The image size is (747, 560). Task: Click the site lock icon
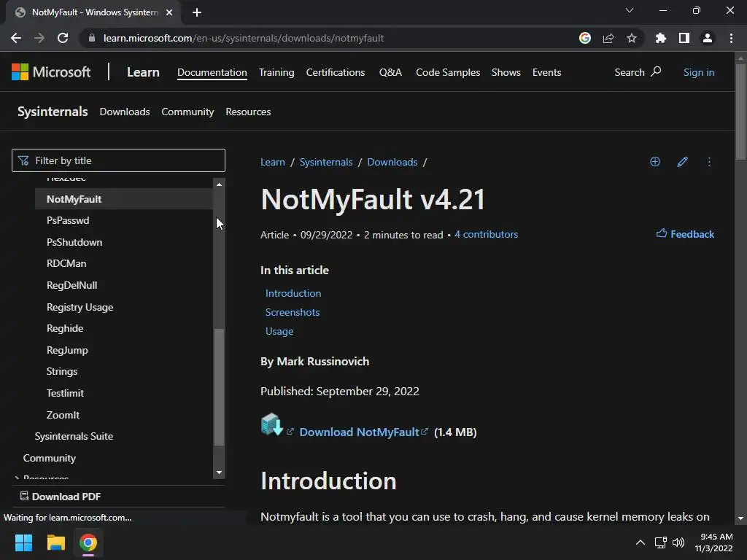91,38
